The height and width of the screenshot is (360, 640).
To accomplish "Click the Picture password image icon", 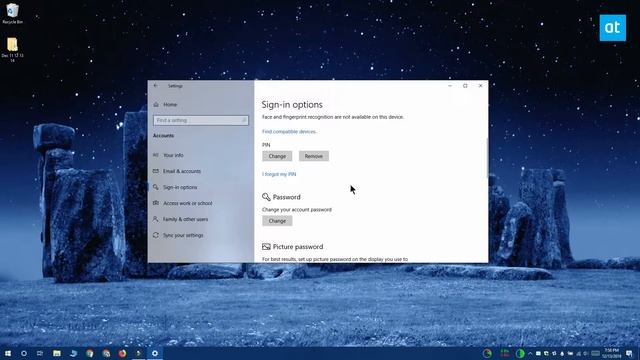I will point(266,247).
